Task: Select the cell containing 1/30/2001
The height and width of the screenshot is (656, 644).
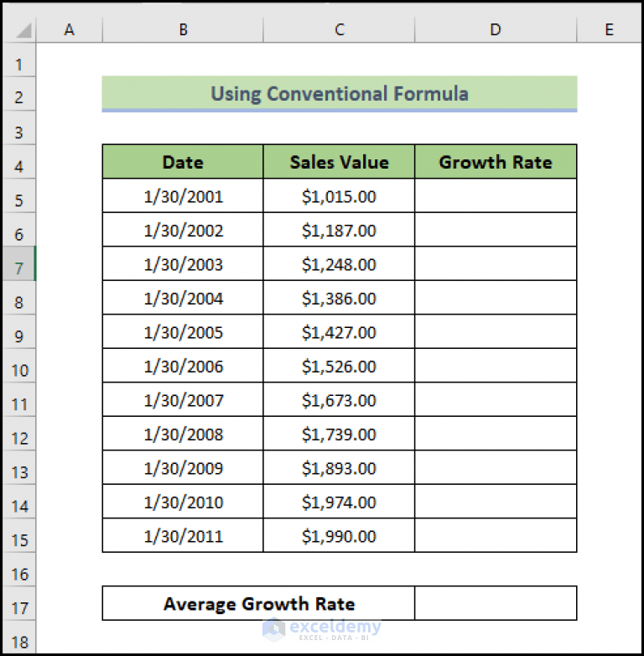Action: [183, 195]
